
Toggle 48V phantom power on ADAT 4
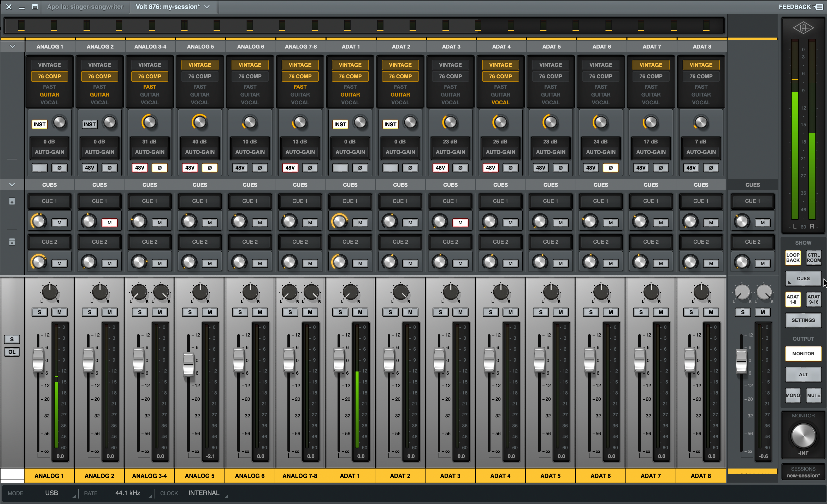pyautogui.click(x=490, y=168)
